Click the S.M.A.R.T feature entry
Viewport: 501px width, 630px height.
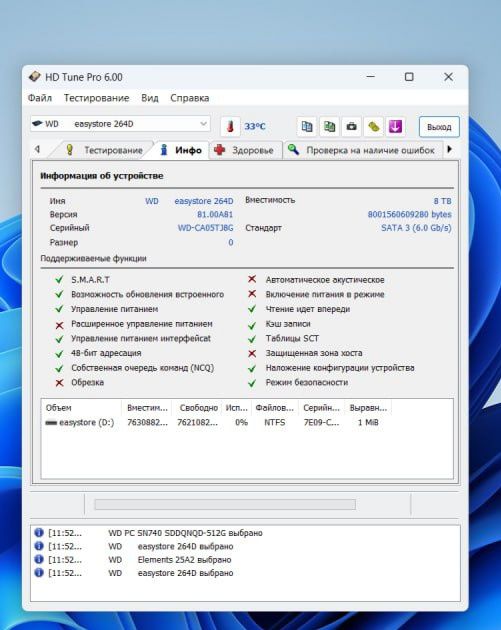[90, 280]
